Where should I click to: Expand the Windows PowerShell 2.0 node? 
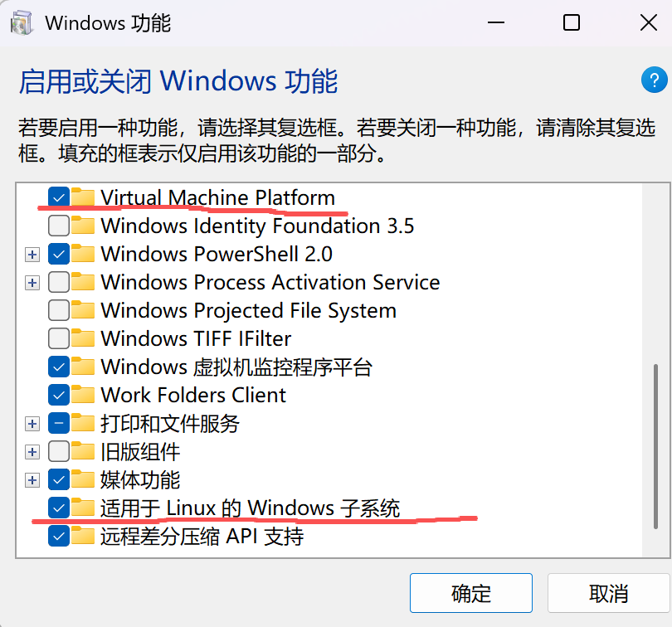[x=32, y=254]
